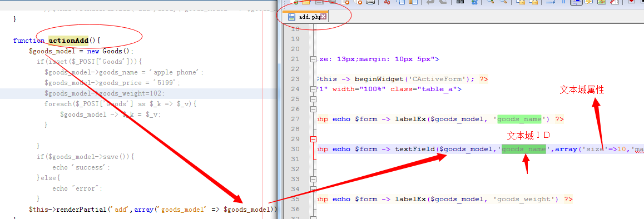Click the '$goods_model -> $_k = $_v;' line
644x219 pixels.
pyautogui.click(x=110, y=115)
